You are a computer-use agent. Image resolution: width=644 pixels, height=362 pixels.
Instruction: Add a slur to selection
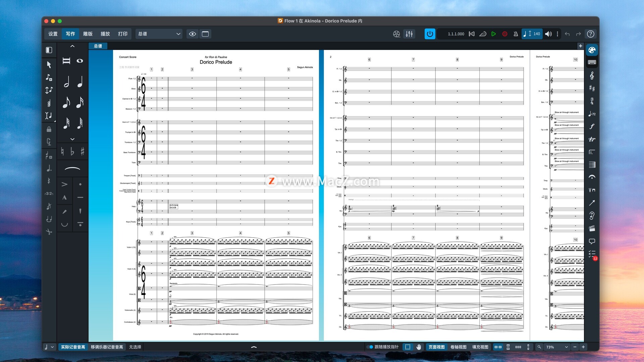pyautogui.click(x=72, y=169)
